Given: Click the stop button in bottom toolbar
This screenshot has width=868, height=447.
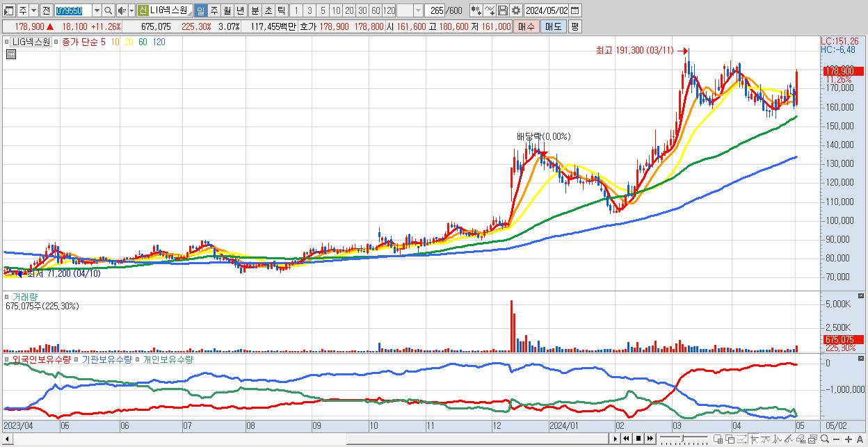Looking at the screenshot, I should [x=638, y=439].
